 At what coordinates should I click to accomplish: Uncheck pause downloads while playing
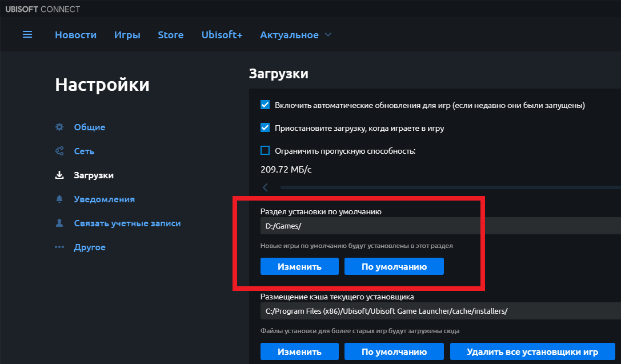[265, 128]
